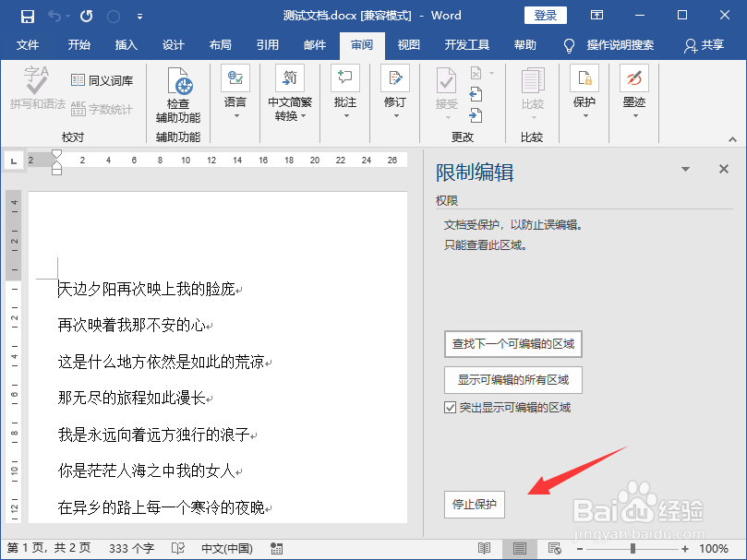Switch to Web 版式视图 in status bar
The width and height of the screenshot is (747, 560).
coord(554,547)
